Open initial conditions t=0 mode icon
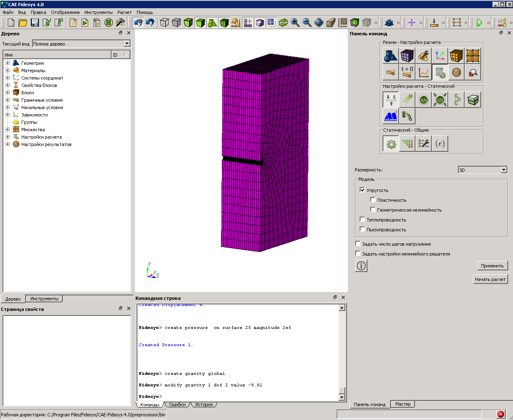513x420 pixels. (x=407, y=72)
